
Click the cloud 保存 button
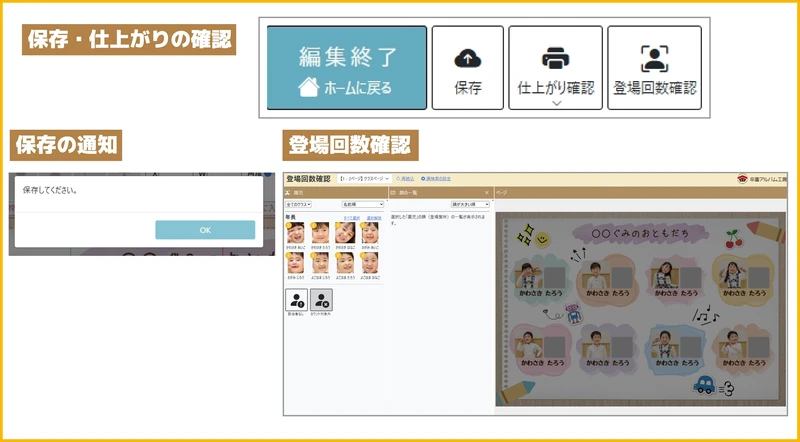468,68
